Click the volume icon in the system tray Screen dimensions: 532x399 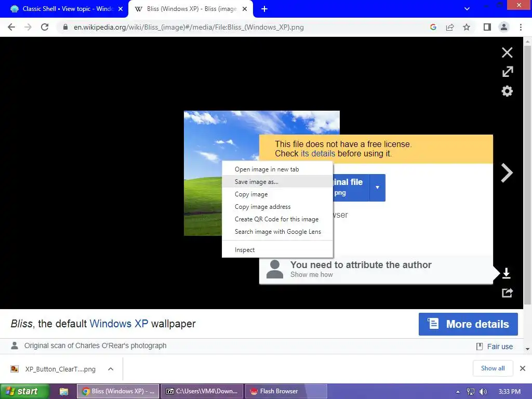click(483, 392)
